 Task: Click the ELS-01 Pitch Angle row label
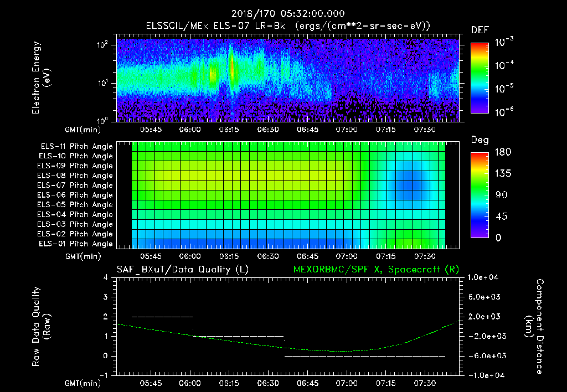point(75,244)
